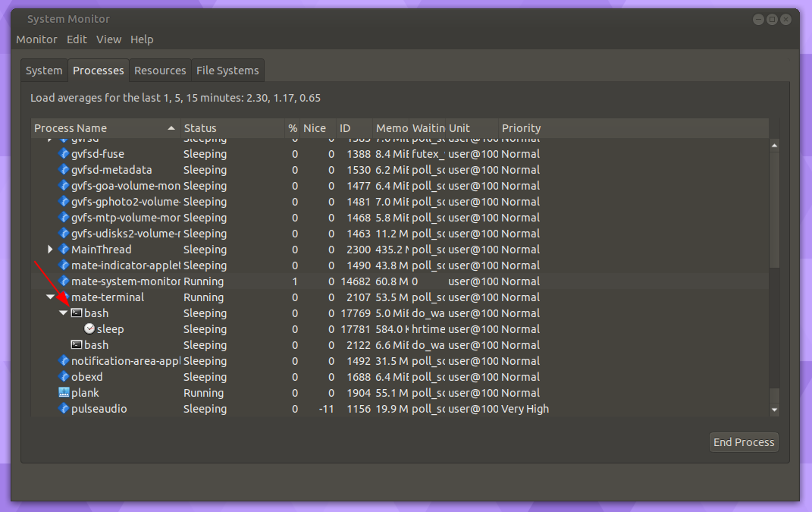Collapse the bash process with sleep child
The width and height of the screenshot is (812, 512).
click(x=64, y=313)
